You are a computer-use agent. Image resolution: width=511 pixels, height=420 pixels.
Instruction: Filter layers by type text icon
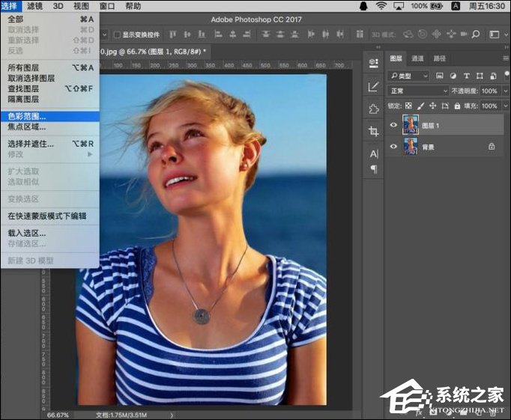point(466,76)
